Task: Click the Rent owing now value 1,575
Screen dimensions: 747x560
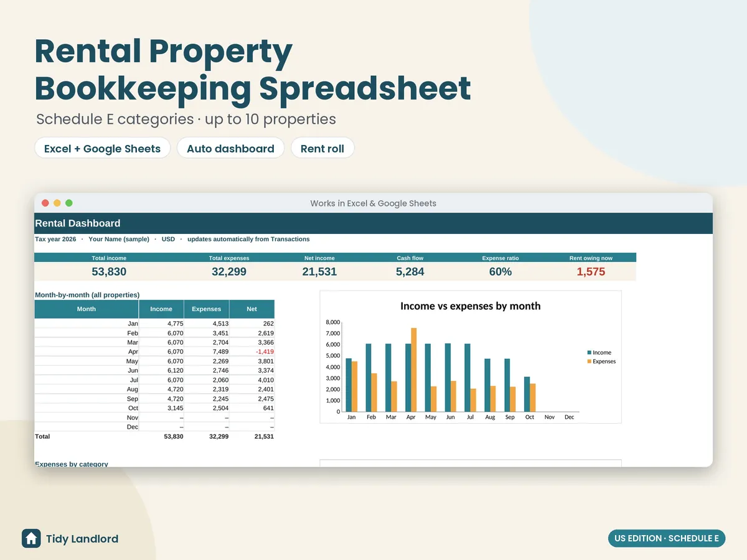Action: coord(591,272)
